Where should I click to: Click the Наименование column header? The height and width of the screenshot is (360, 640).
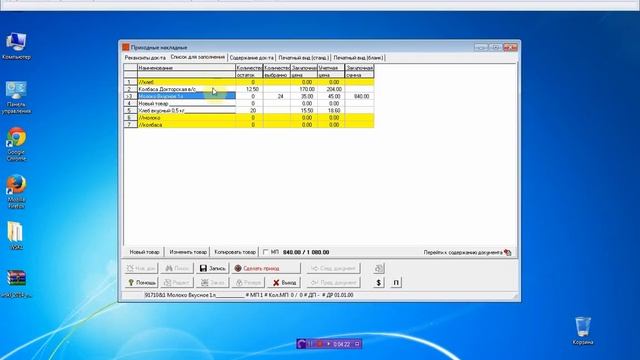click(x=187, y=68)
